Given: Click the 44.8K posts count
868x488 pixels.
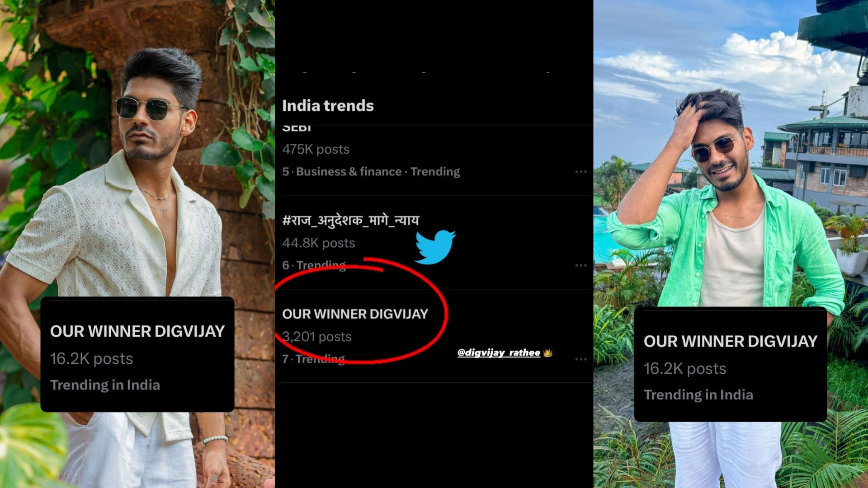Looking at the screenshot, I should pyautogui.click(x=319, y=243).
